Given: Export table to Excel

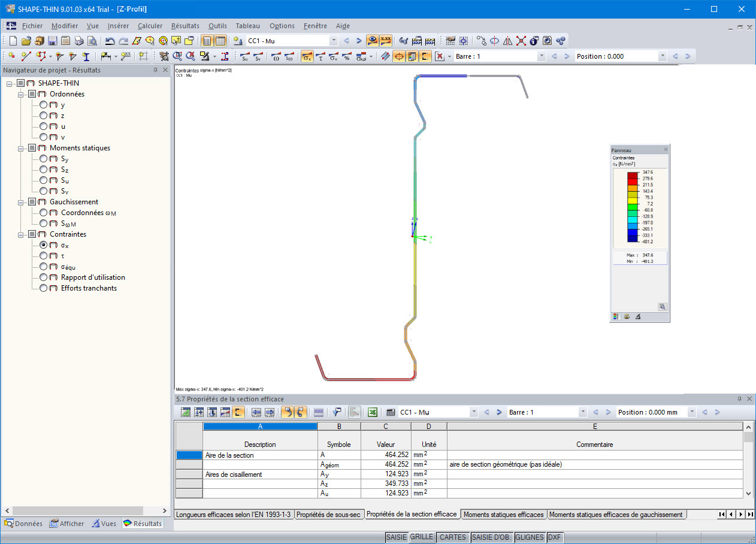Looking at the screenshot, I should tap(372, 412).
